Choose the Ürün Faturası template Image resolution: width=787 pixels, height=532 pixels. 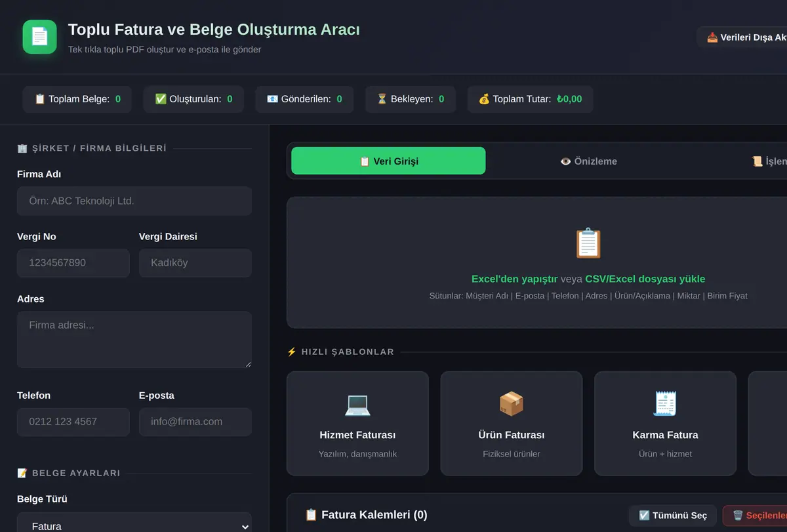[x=511, y=423]
